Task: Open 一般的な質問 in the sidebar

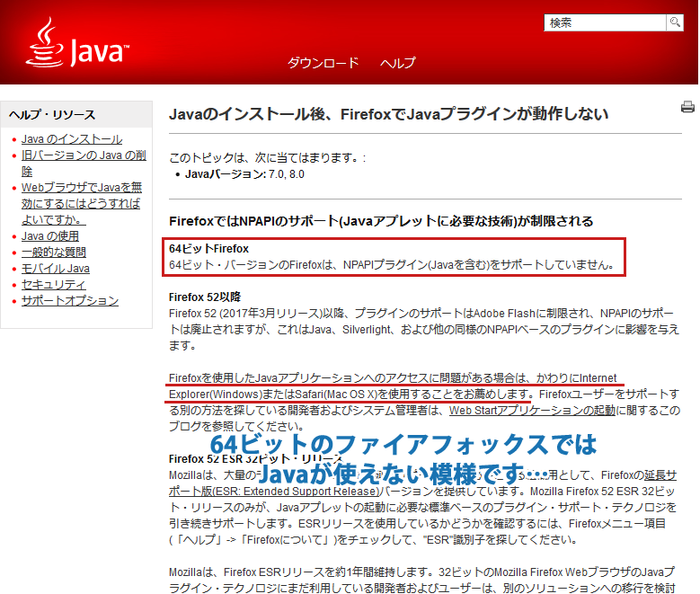Action: click(x=54, y=253)
